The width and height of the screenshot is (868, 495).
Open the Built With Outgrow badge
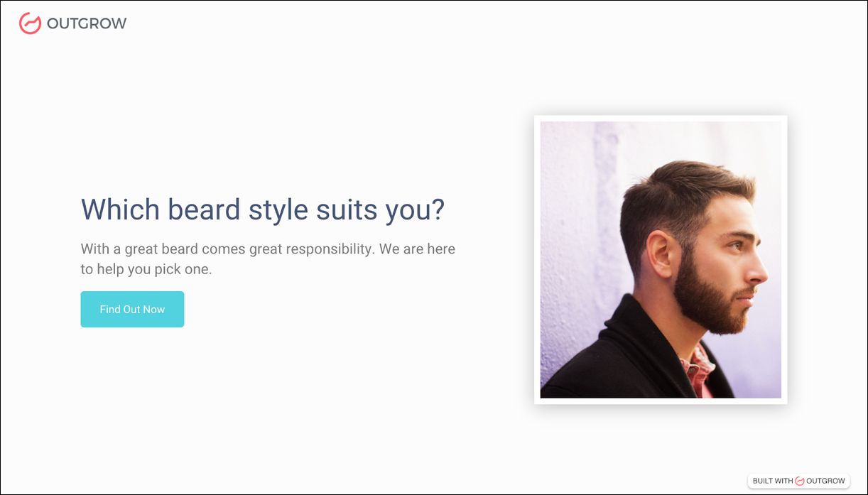[799, 481]
